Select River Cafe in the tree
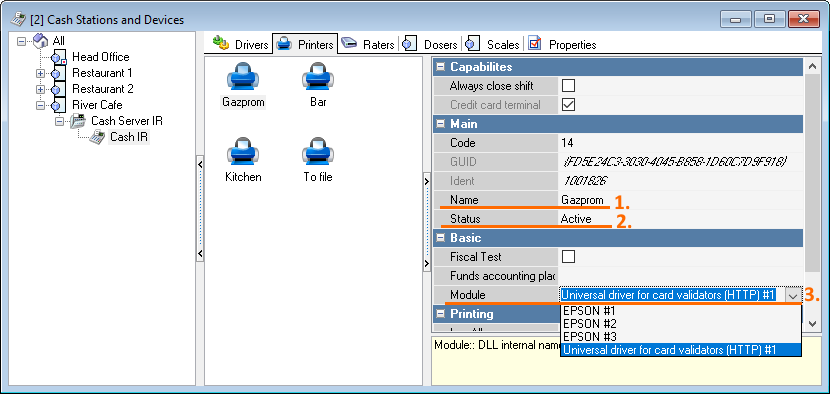Screen dimensions: 830x394 coord(97,105)
